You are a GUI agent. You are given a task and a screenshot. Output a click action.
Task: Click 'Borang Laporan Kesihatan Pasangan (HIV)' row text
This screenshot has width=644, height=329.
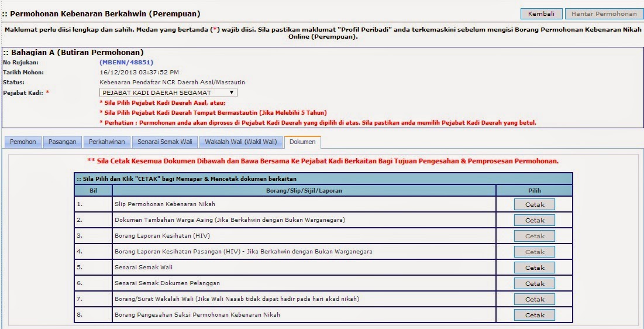point(243,251)
